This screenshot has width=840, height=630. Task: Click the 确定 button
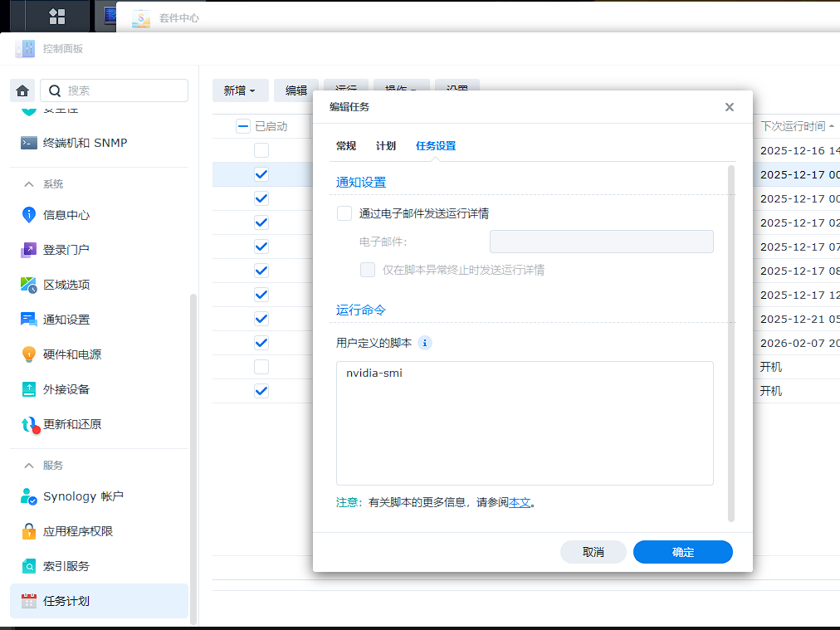[682, 552]
